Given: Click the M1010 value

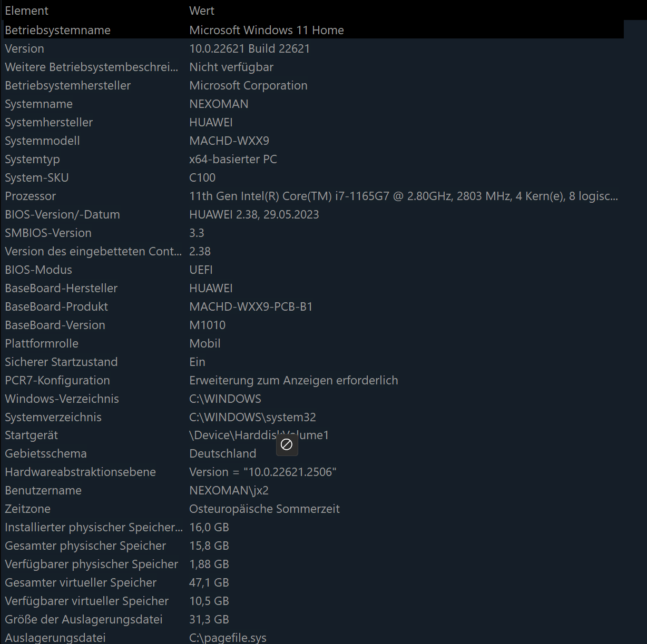Looking at the screenshot, I should [207, 325].
